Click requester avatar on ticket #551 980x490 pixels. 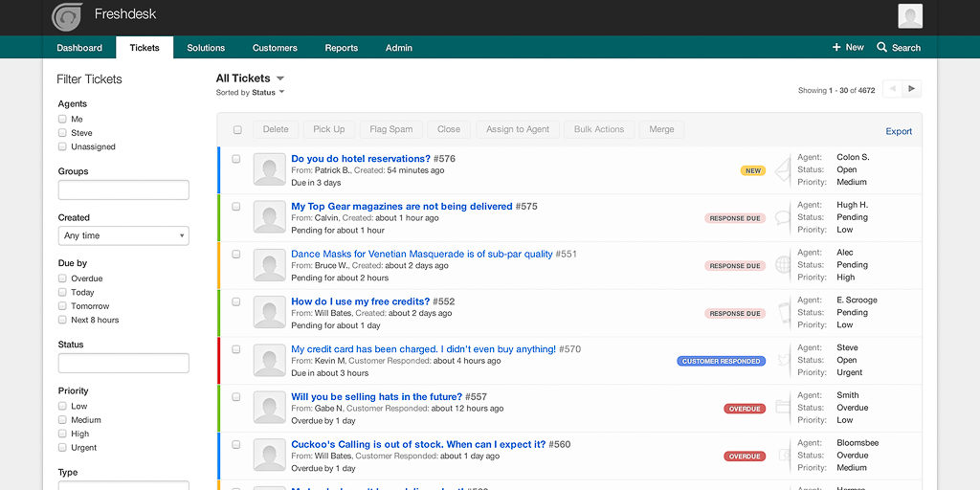(269, 264)
